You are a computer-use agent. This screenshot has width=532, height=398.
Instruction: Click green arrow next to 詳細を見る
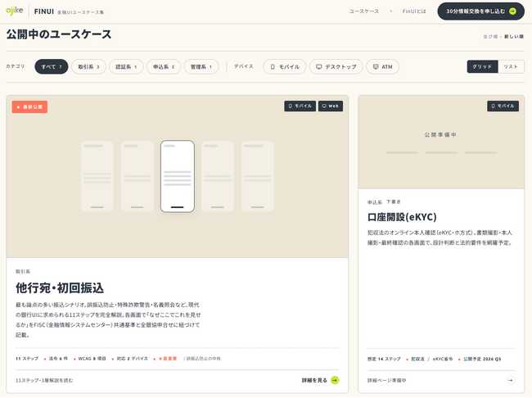pos(335,380)
